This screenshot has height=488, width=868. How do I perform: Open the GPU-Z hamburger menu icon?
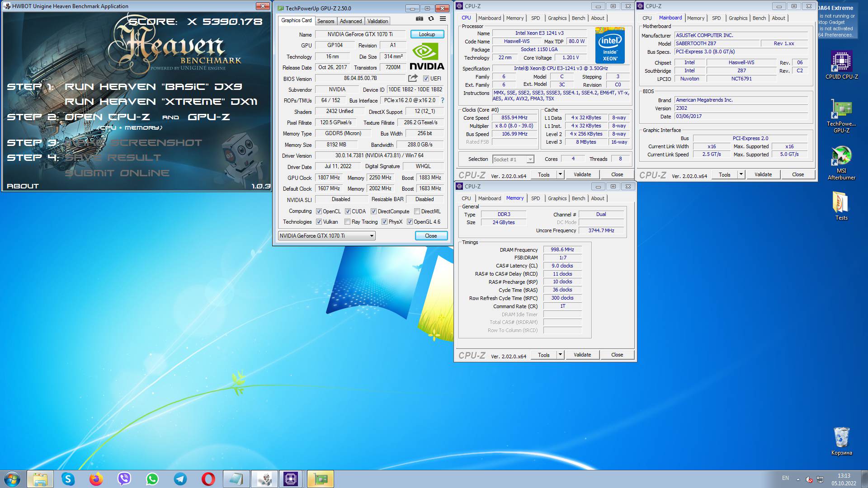[x=443, y=19]
